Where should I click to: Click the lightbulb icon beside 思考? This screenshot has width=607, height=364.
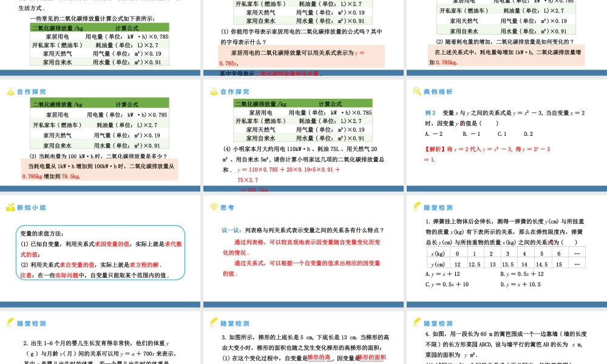212,206
